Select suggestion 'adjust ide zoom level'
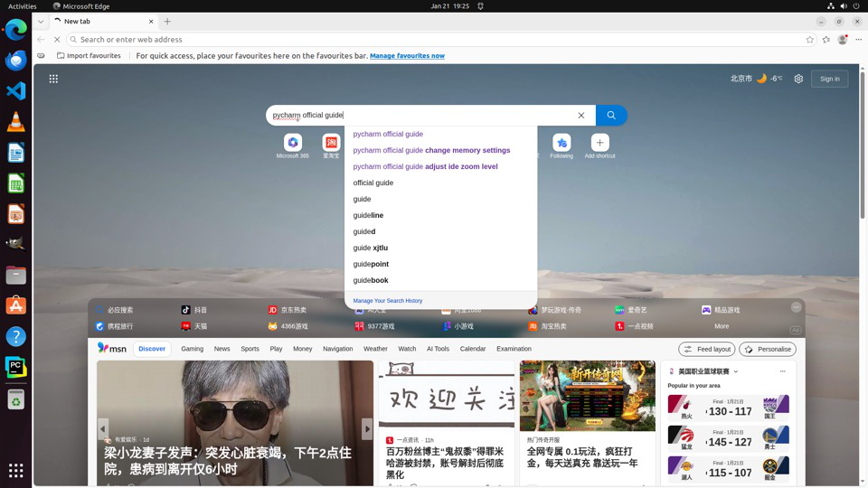Viewport: 868px width, 488px height. point(440,166)
